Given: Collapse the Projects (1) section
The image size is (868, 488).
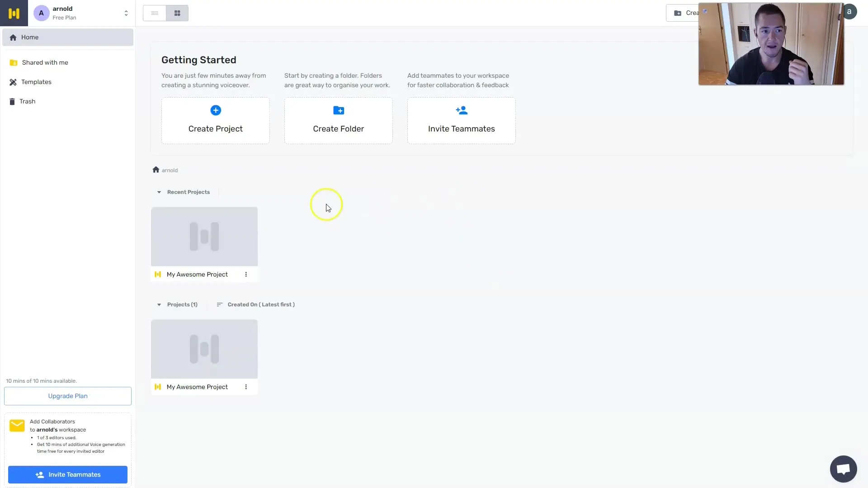Looking at the screenshot, I should 159,305.
